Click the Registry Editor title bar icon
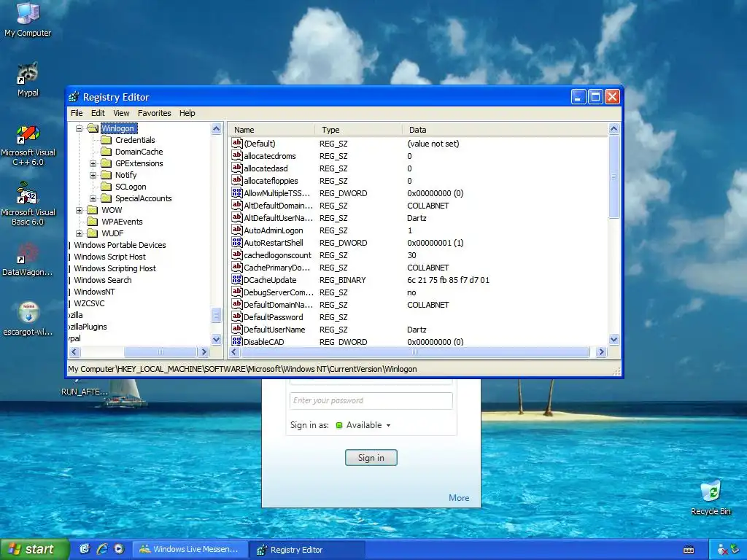Viewport: 747px width, 560px height. [74, 97]
